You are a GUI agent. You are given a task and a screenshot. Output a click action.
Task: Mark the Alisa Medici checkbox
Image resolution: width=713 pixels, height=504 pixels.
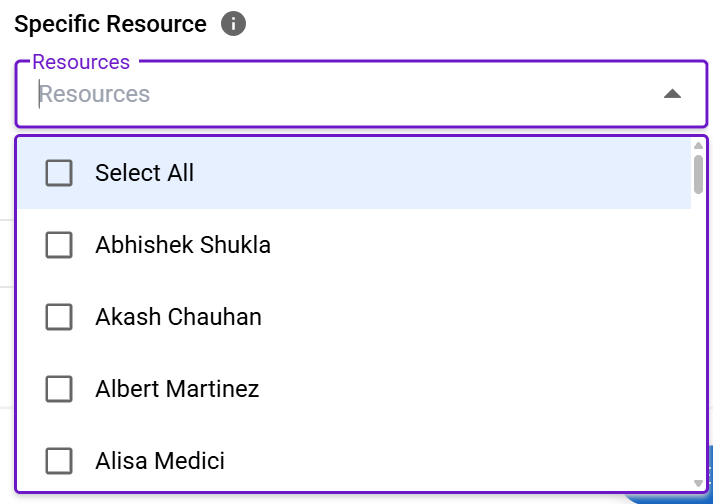(59, 461)
